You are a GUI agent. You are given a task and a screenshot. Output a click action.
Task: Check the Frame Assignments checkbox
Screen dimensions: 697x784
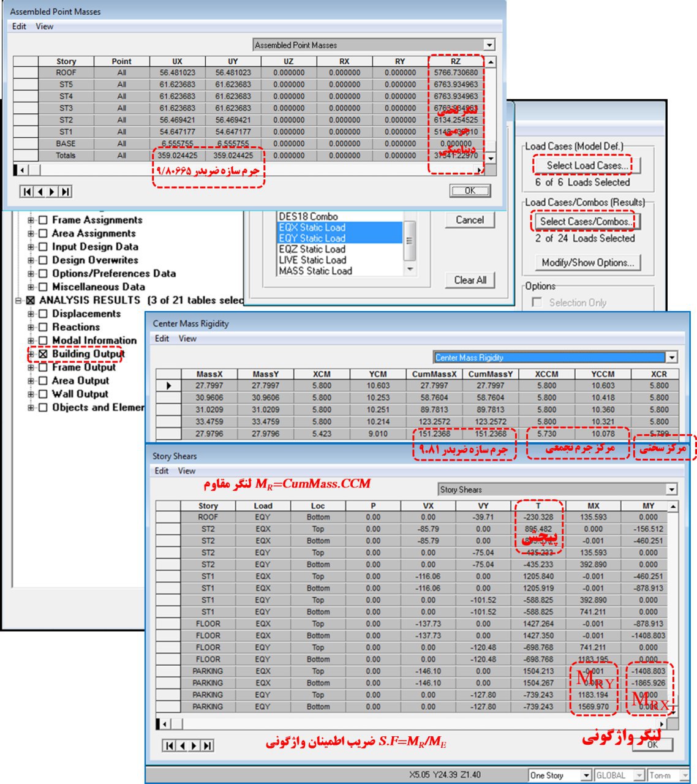(x=43, y=220)
